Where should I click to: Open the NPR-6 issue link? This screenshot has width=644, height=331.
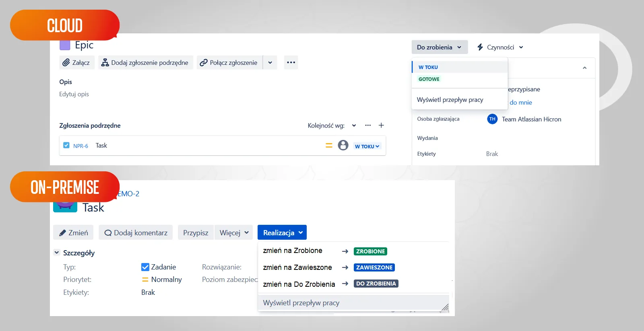click(80, 146)
